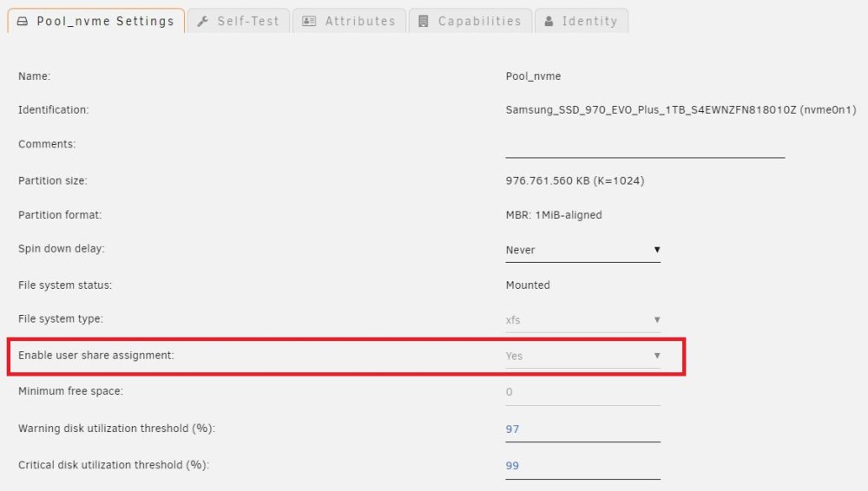Click the Name label
The image size is (868, 491).
pos(35,76)
